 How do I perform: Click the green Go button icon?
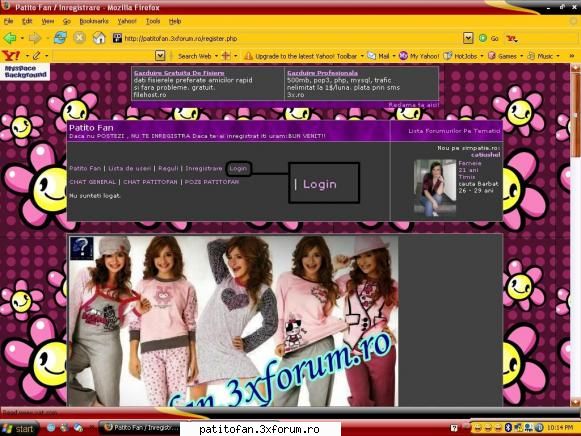[x=483, y=38]
